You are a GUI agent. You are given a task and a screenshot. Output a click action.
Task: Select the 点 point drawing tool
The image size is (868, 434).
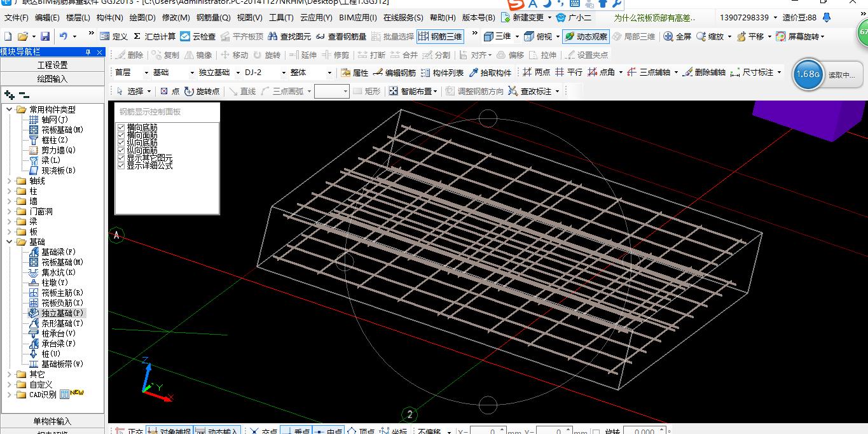[169, 91]
